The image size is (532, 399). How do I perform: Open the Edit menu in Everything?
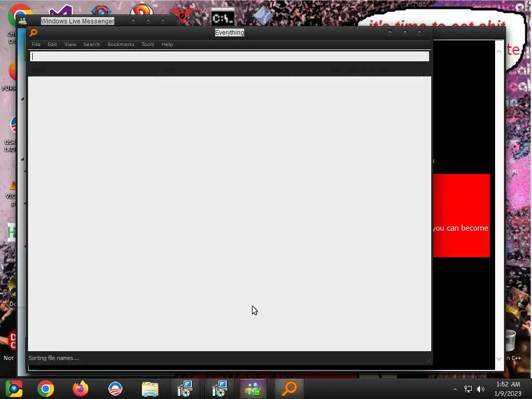coord(52,45)
